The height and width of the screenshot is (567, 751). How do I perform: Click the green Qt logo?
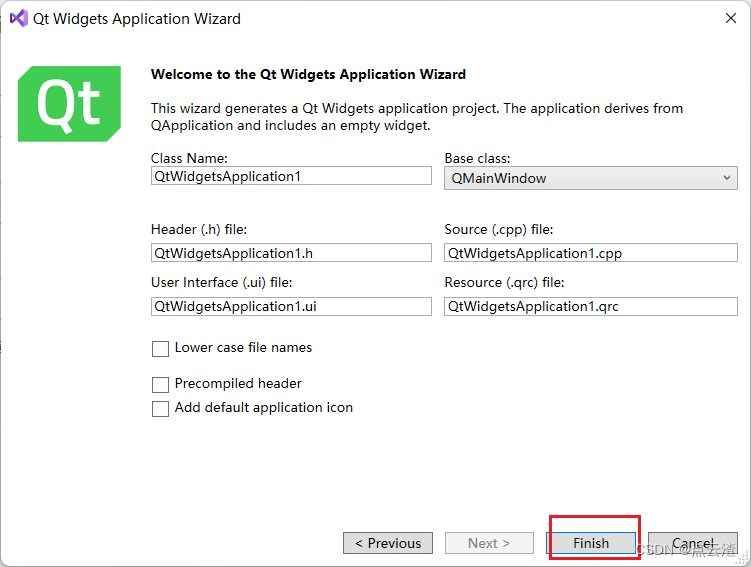pos(69,104)
